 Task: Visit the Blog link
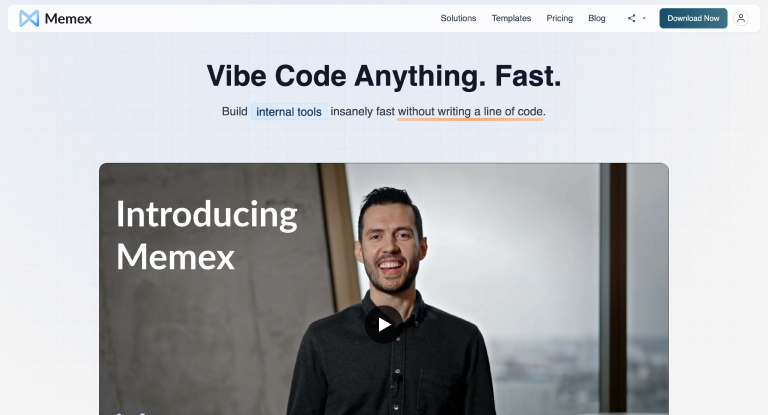coord(597,18)
